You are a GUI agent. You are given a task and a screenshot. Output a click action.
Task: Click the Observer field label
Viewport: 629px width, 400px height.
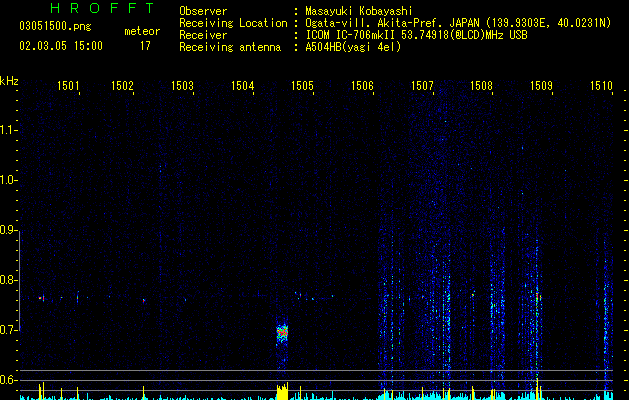(x=203, y=11)
